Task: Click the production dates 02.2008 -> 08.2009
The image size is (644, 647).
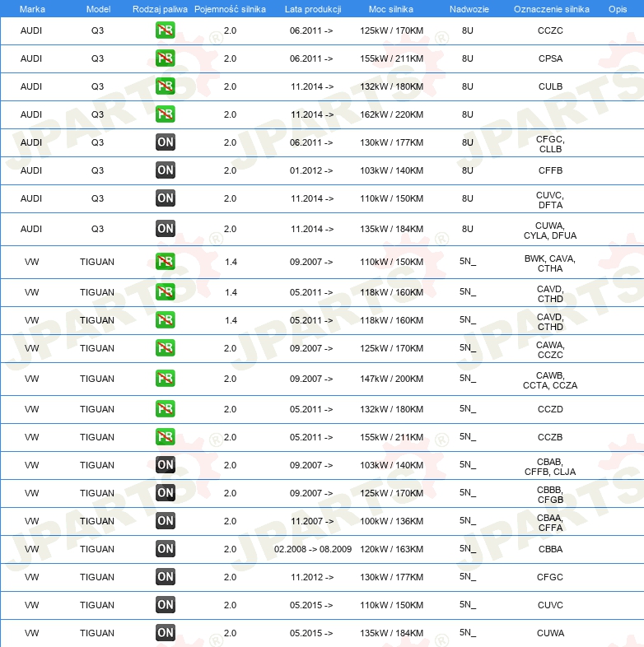Action: 312,549
